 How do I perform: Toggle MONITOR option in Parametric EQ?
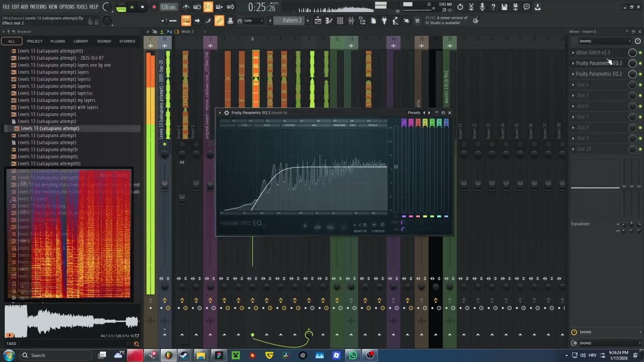click(x=360, y=231)
